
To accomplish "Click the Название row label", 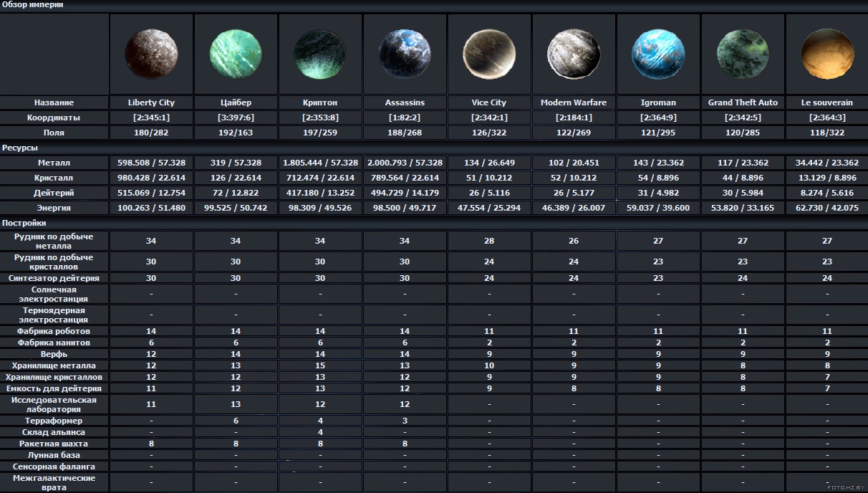I will [54, 102].
